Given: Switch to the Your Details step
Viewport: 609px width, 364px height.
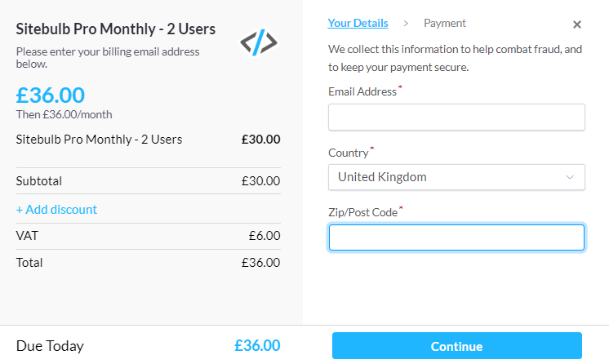Looking at the screenshot, I should point(358,24).
